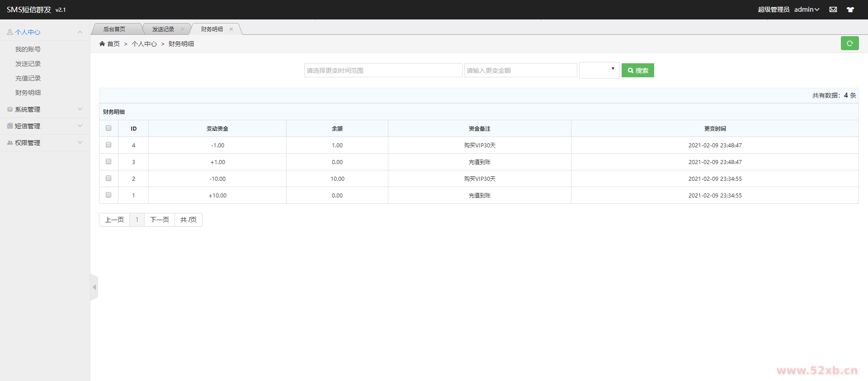Open the admin user dropdown
Image resolution: width=868 pixels, height=381 pixels.
pyautogui.click(x=807, y=9)
